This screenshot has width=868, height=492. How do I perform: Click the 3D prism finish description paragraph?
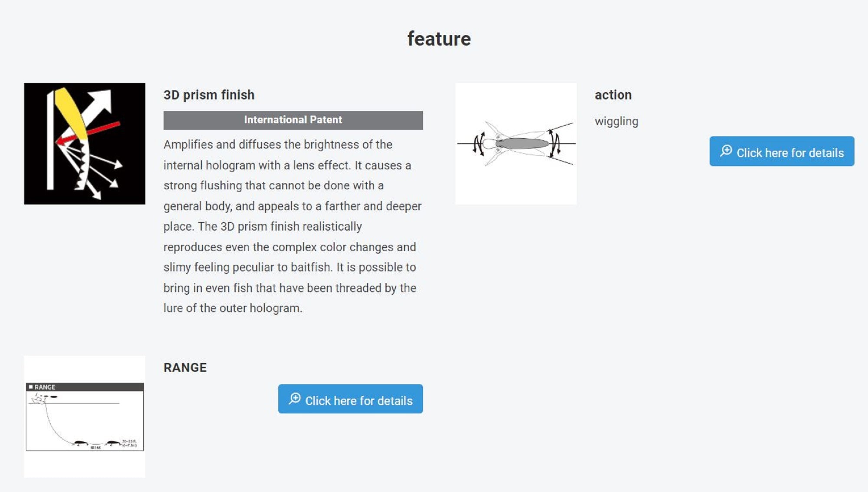[x=292, y=226]
